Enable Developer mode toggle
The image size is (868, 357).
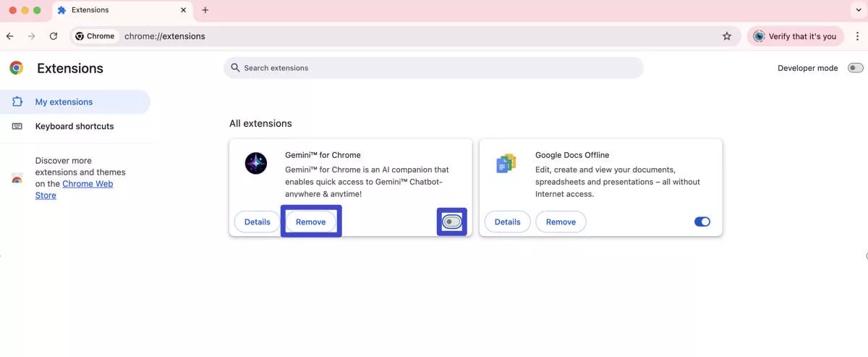[855, 68]
